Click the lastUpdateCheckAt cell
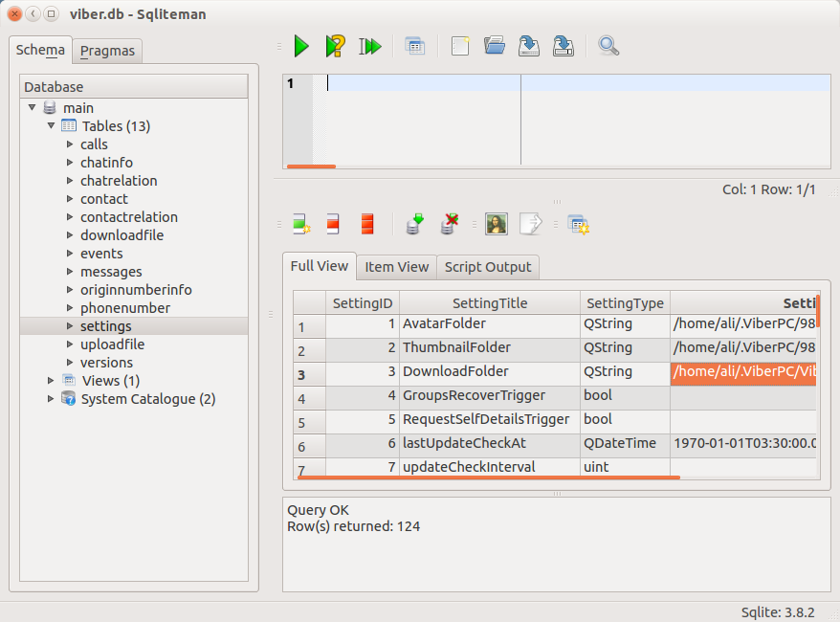Screen dimensions: 840x622 [x=490, y=446]
